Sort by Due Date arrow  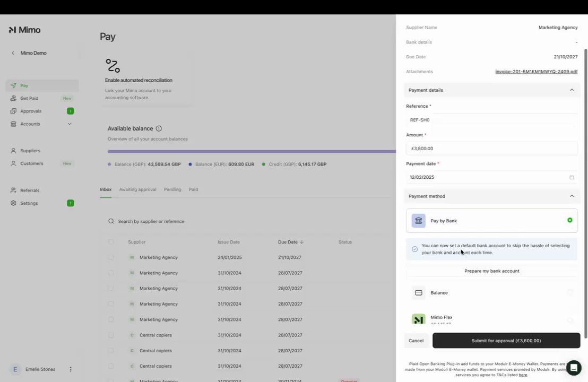click(x=302, y=242)
